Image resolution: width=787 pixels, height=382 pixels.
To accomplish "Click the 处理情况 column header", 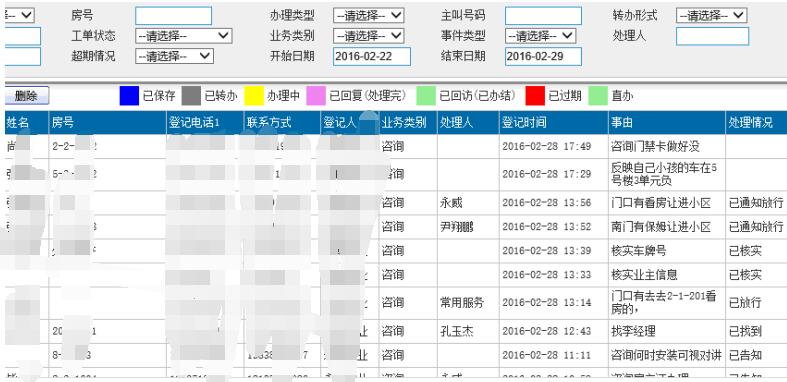I will pyautogui.click(x=756, y=122).
